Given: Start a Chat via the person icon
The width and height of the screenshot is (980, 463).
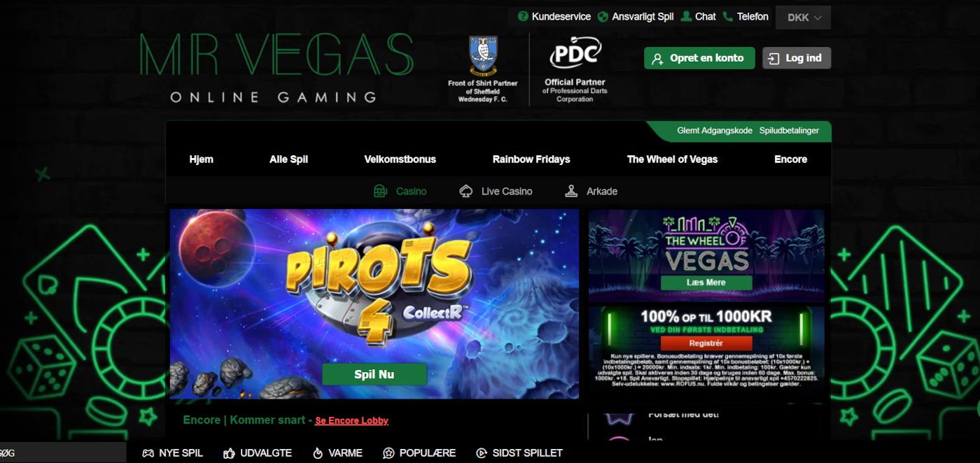Looking at the screenshot, I should click(x=686, y=16).
